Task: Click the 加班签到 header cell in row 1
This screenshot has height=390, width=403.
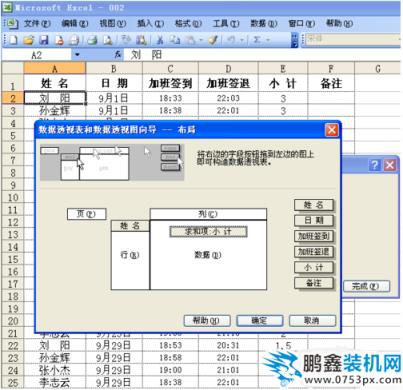Action: coord(170,83)
